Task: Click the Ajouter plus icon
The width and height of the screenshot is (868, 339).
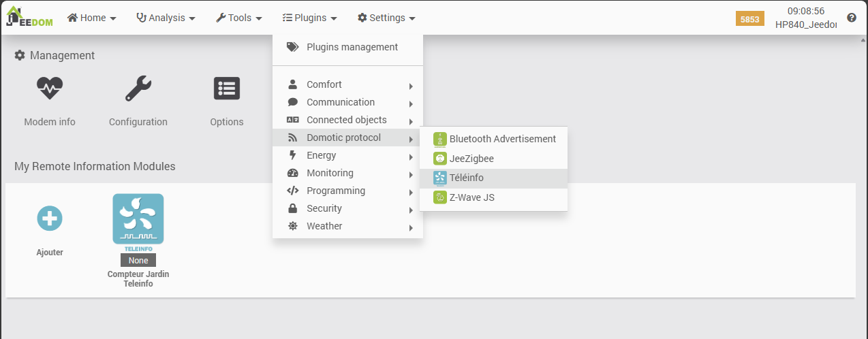Action: pyautogui.click(x=50, y=219)
